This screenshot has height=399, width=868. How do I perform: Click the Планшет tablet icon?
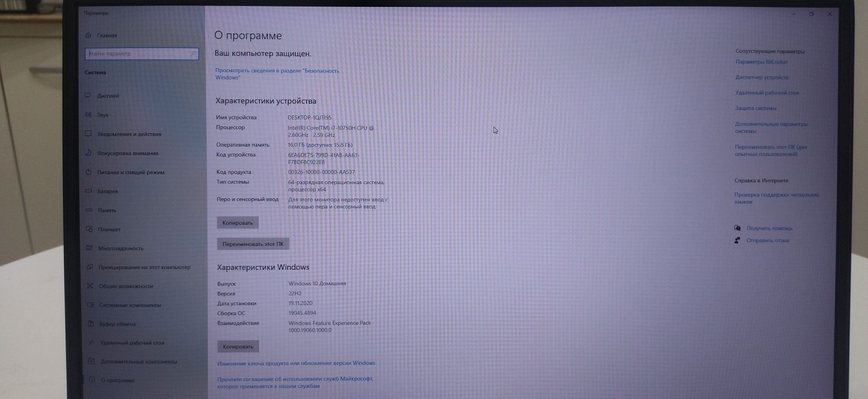point(89,229)
